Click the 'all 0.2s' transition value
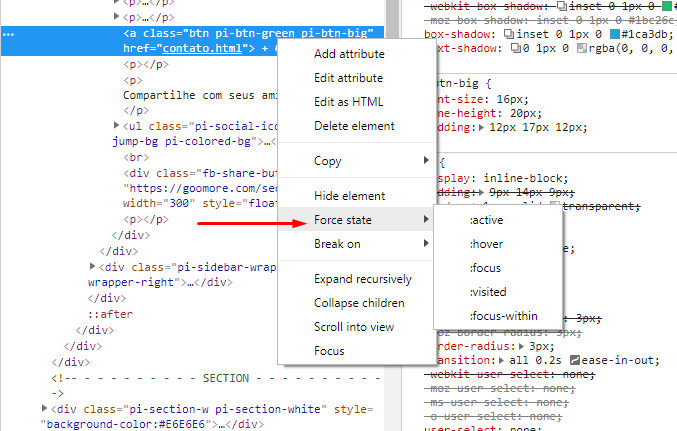677x431 pixels. click(x=534, y=360)
